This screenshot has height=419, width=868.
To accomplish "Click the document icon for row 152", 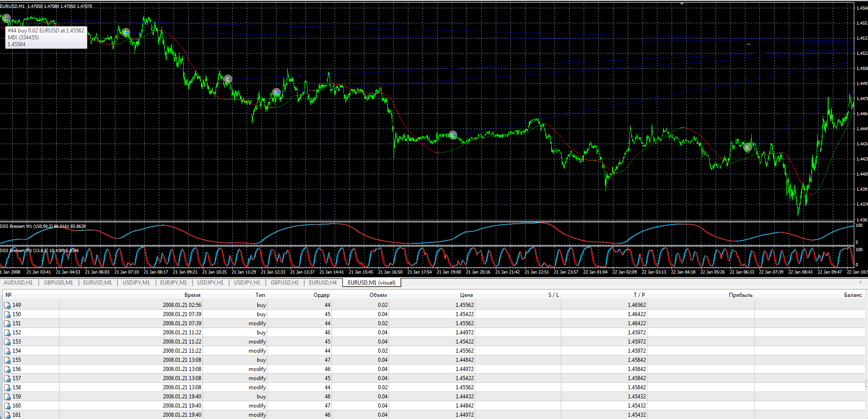I will coord(7,333).
